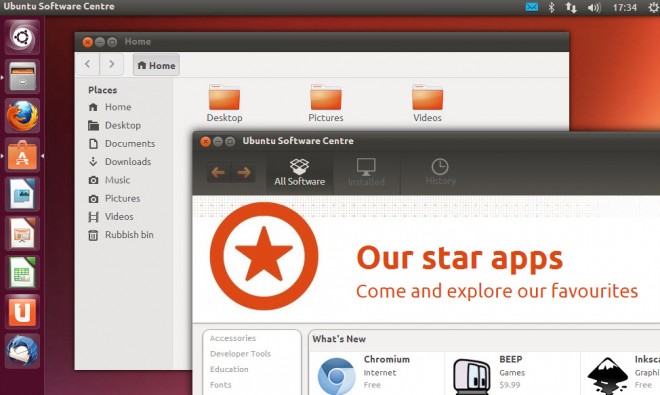
Task: Open the Ubuntu One launcher icon
Action: pyautogui.click(x=22, y=312)
